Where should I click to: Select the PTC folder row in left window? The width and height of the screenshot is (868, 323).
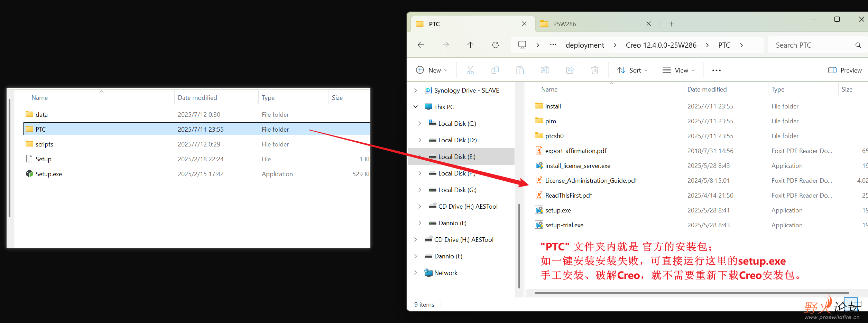point(197,129)
